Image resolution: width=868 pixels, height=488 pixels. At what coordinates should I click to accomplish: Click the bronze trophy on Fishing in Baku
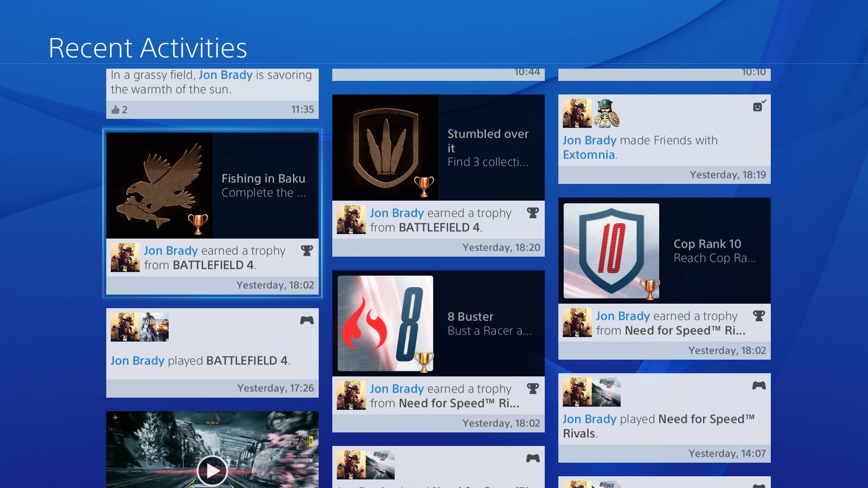click(198, 224)
